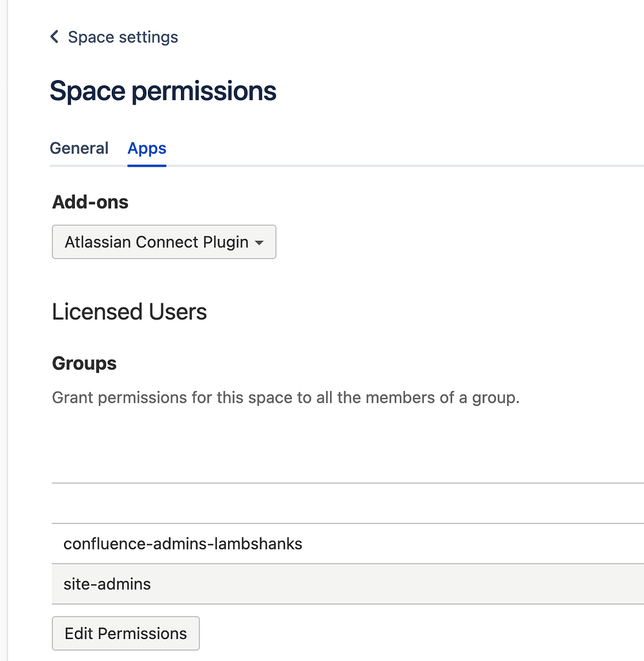The width and height of the screenshot is (644, 661).
Task: Click the Space permissions page heading
Action: point(163,91)
